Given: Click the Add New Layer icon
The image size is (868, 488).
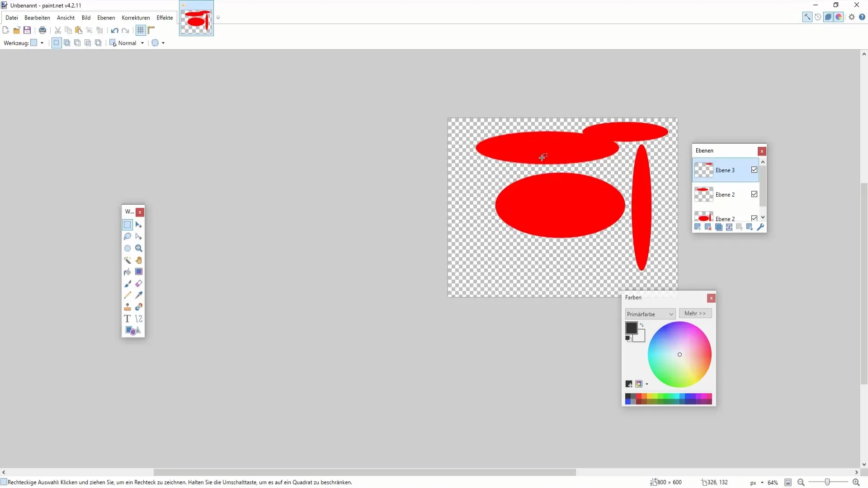Looking at the screenshot, I should [698, 227].
